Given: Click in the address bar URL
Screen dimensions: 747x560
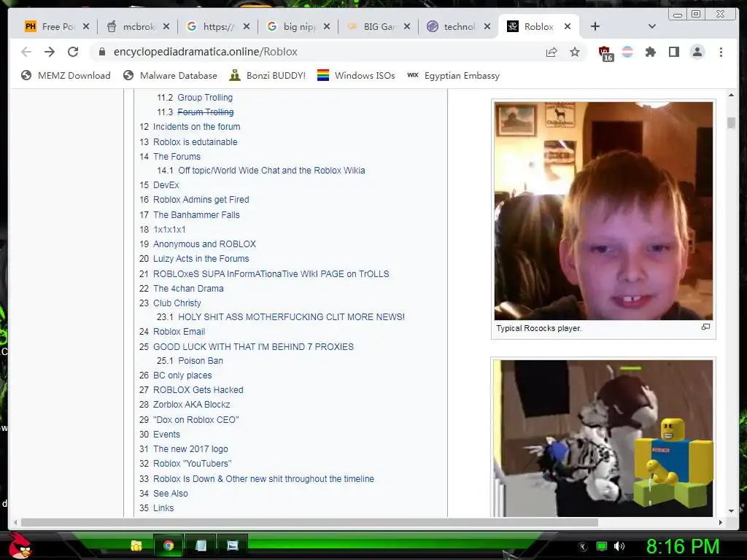Looking at the screenshot, I should point(205,52).
